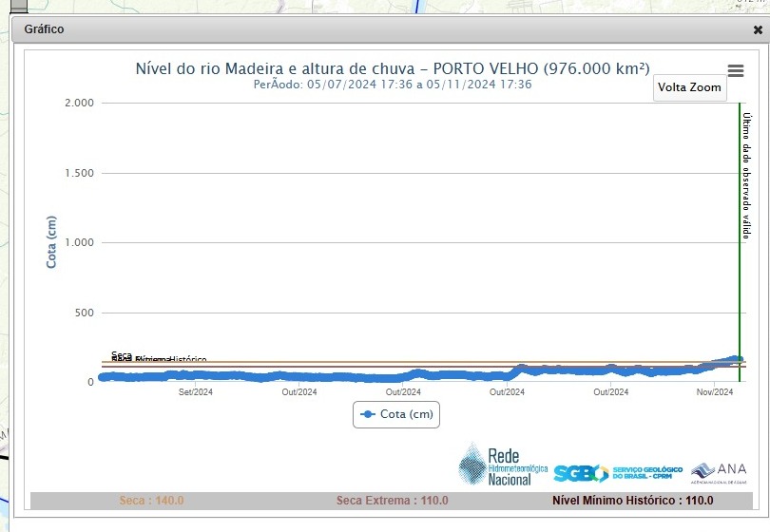Click the period subtitle with date range
The height and width of the screenshot is (532, 770).
(393, 85)
